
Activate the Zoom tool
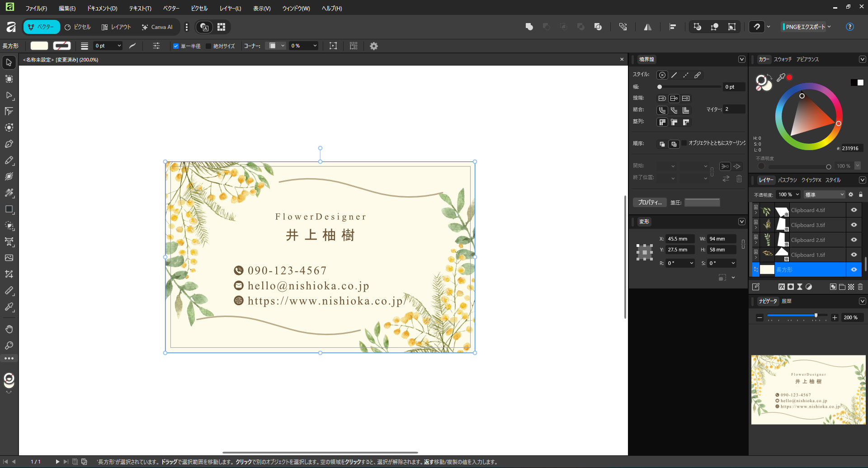pos(9,345)
